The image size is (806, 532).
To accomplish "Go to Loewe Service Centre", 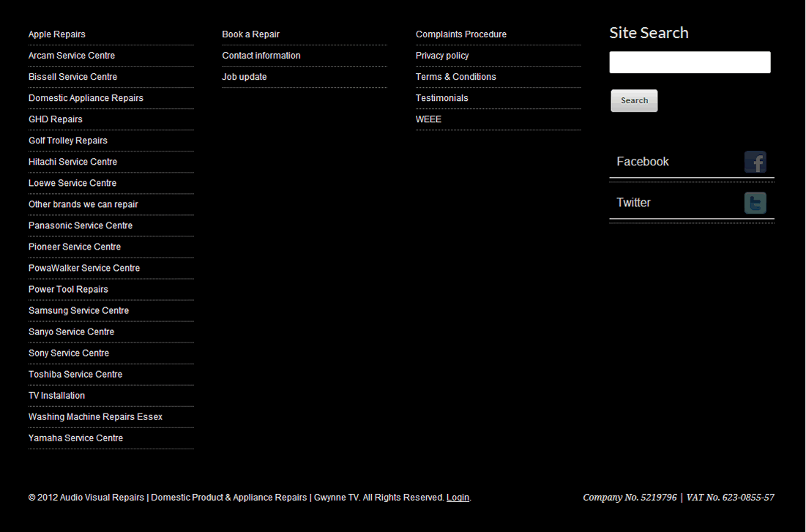I will click(72, 183).
